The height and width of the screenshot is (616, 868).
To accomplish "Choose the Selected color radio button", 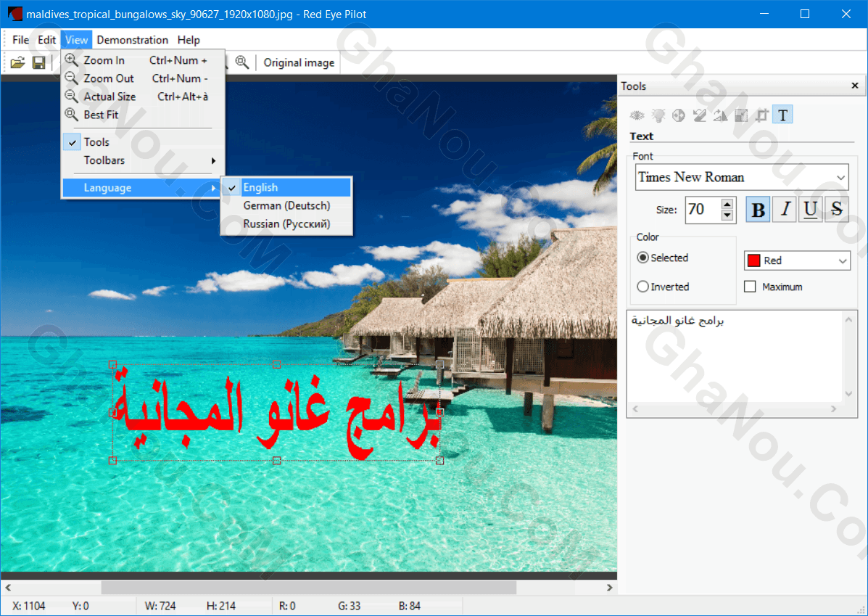I will click(663, 258).
